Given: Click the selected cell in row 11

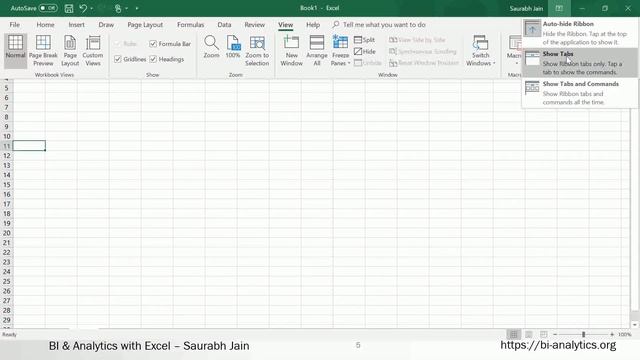Looking at the screenshot, I should 29,146.
